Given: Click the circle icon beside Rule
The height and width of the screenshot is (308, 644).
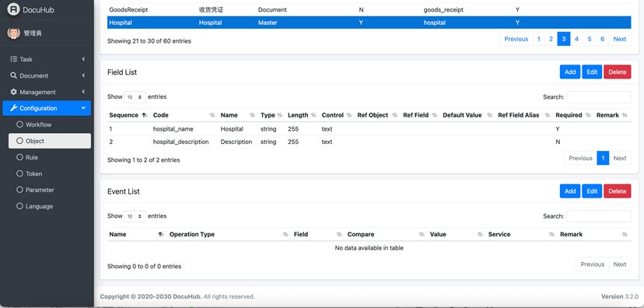Looking at the screenshot, I should click(19, 157).
